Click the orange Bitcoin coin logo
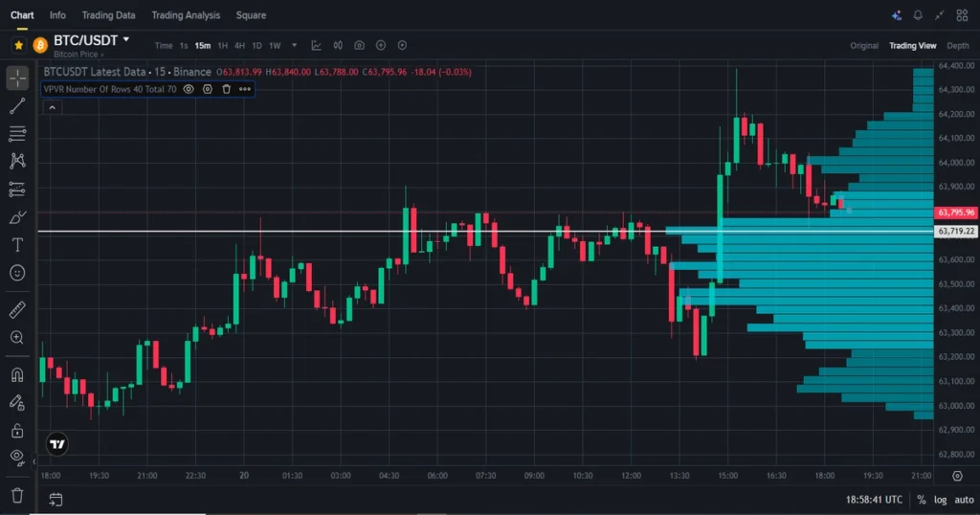980x515 pixels. (x=40, y=45)
